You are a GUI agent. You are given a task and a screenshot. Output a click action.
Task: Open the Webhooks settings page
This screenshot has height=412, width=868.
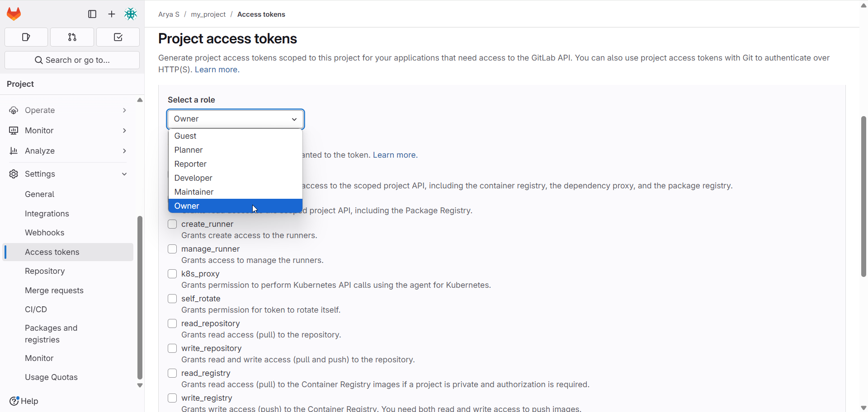pos(44,232)
